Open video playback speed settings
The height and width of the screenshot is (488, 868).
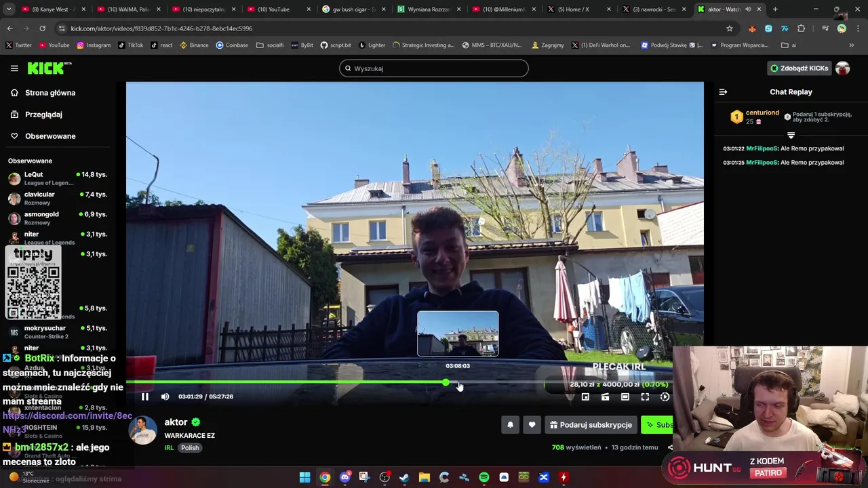(x=665, y=396)
